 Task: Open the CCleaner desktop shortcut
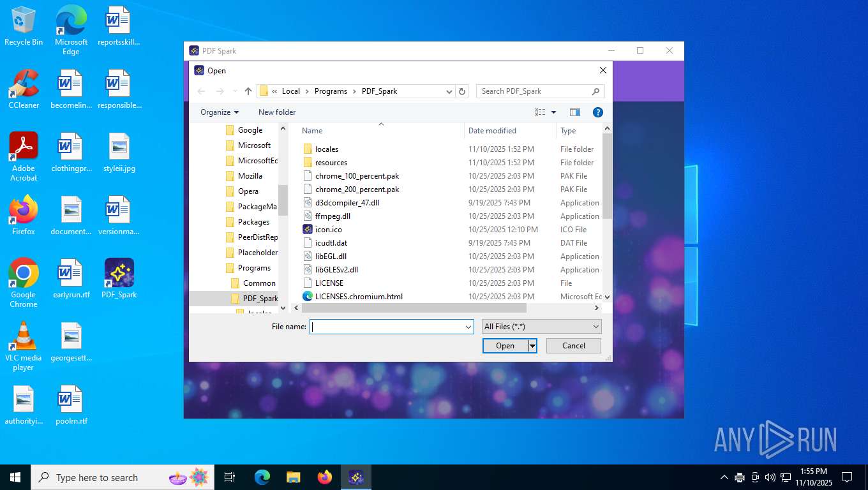24,89
